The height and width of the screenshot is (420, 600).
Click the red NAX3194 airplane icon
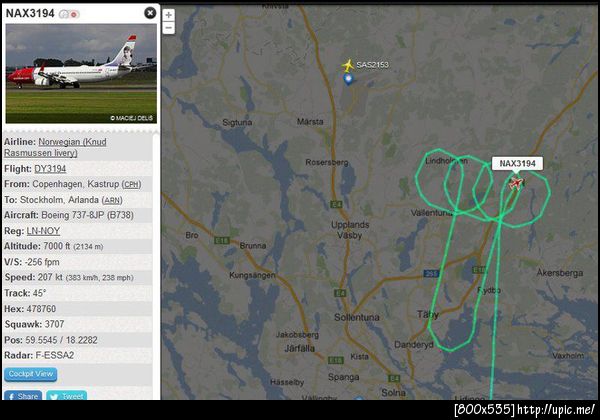pyautogui.click(x=516, y=183)
